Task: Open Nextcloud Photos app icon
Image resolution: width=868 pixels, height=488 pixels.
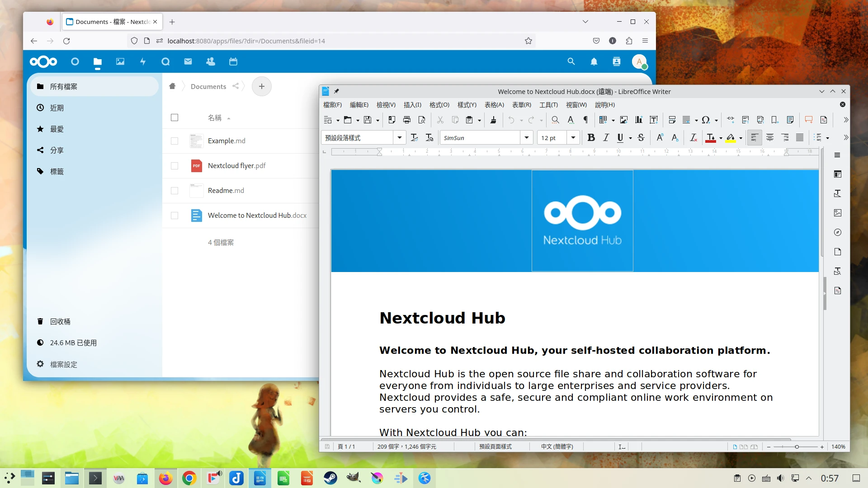Action: 120,62
